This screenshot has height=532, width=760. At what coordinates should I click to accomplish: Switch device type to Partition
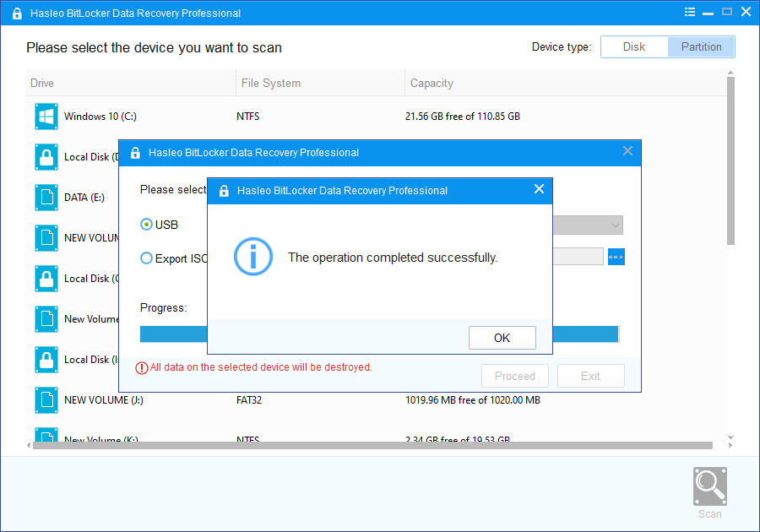[x=701, y=47]
